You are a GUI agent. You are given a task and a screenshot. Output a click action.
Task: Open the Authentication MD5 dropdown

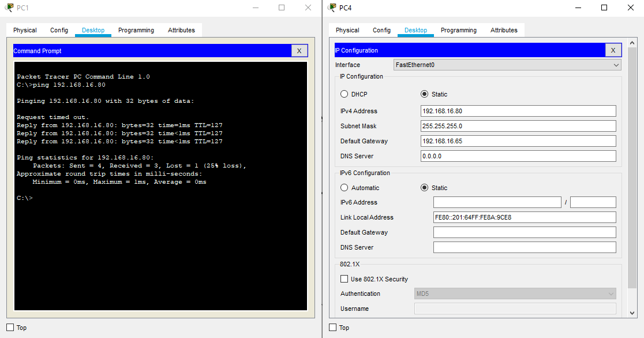tap(515, 294)
